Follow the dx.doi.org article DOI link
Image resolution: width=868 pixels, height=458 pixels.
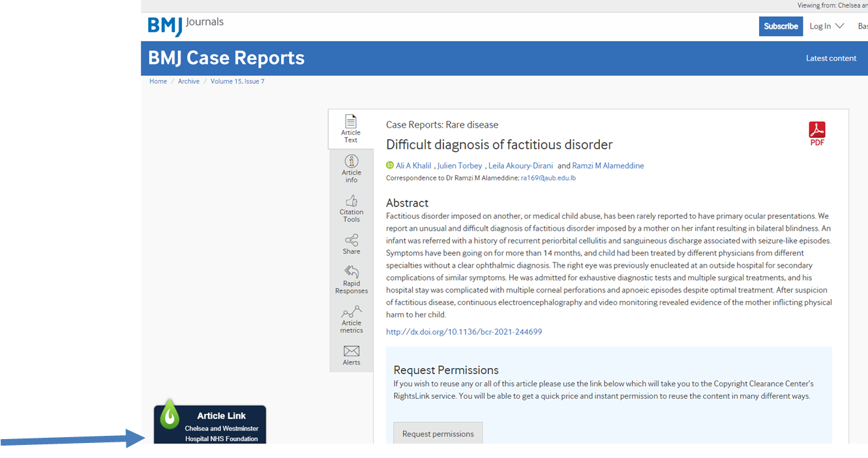pos(464,332)
